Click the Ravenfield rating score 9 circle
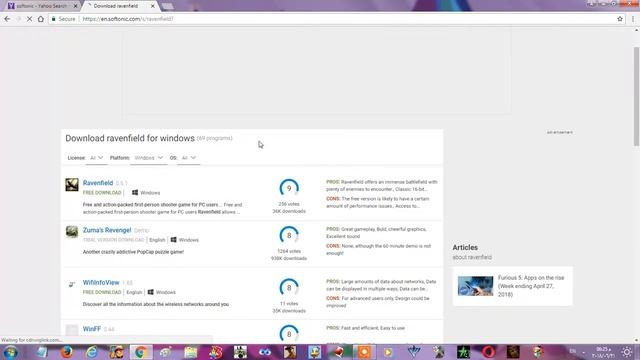 click(x=289, y=188)
